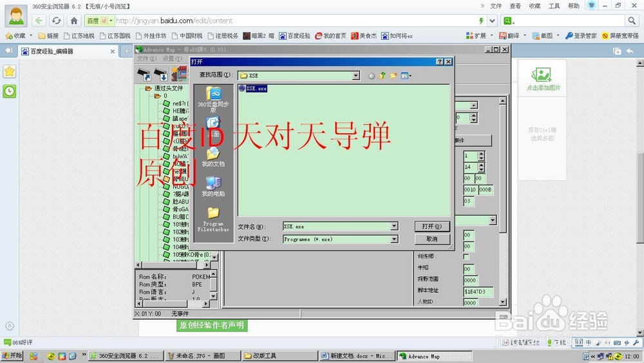
Task: Click the green lightning speed-mode icon
Action: [x=481, y=21]
